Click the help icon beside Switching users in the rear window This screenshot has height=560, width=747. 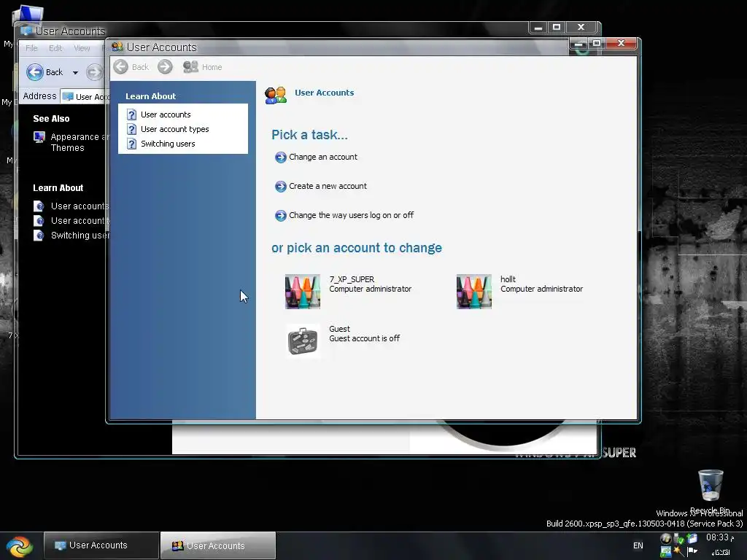tap(39, 236)
